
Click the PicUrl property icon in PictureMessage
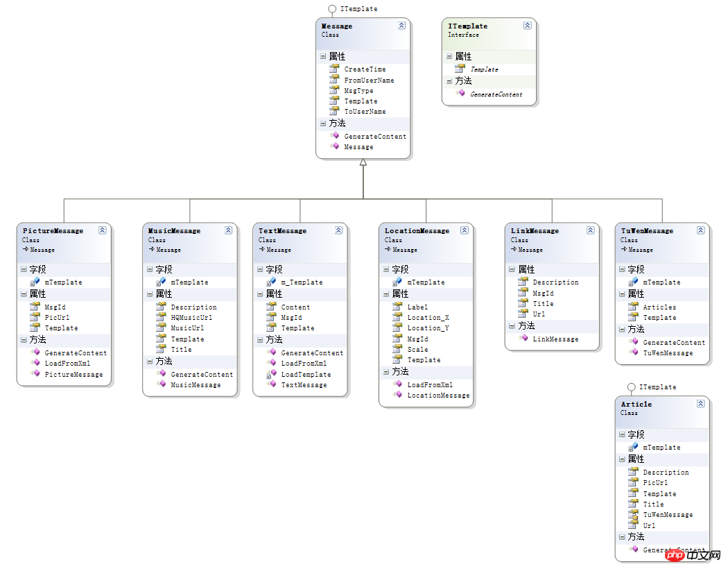click(x=35, y=317)
